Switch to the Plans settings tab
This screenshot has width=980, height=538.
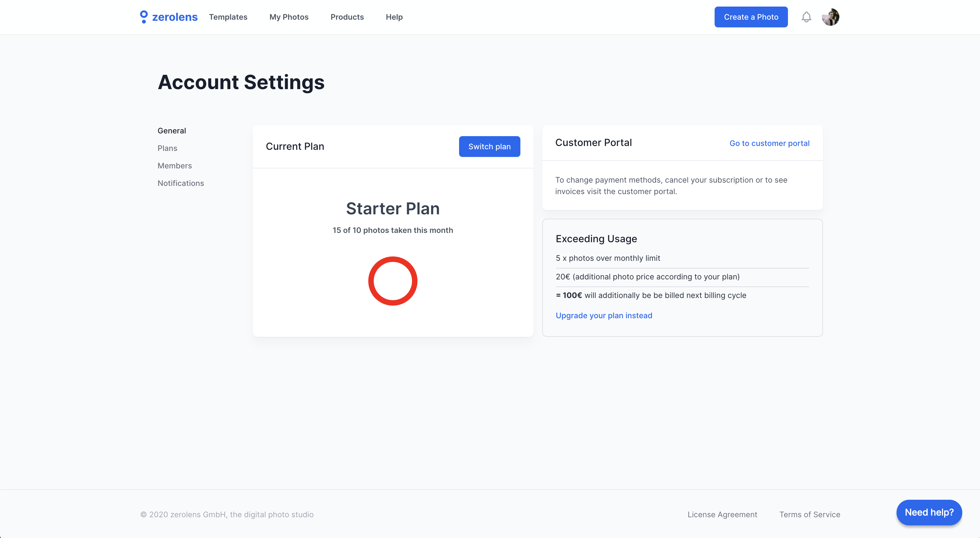[167, 148]
